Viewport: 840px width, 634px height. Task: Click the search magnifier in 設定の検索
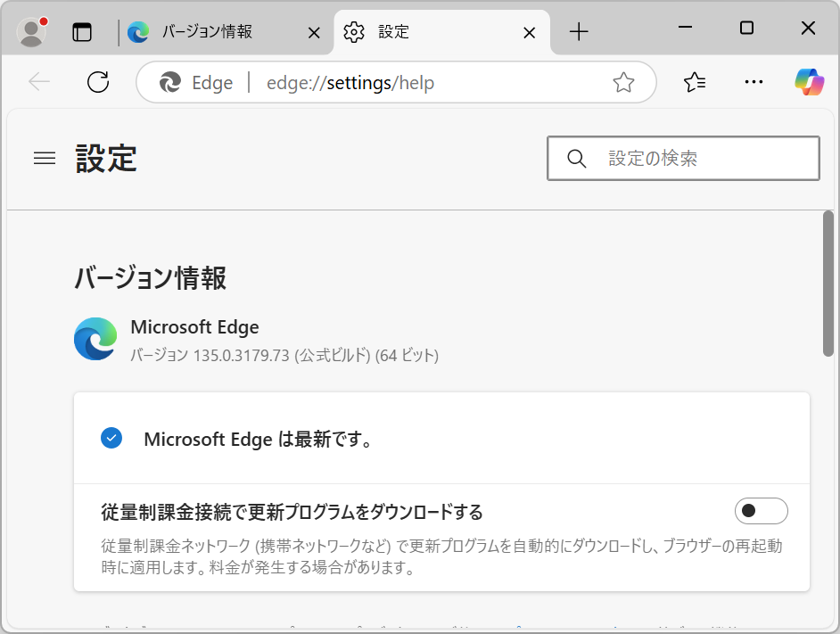pos(576,158)
